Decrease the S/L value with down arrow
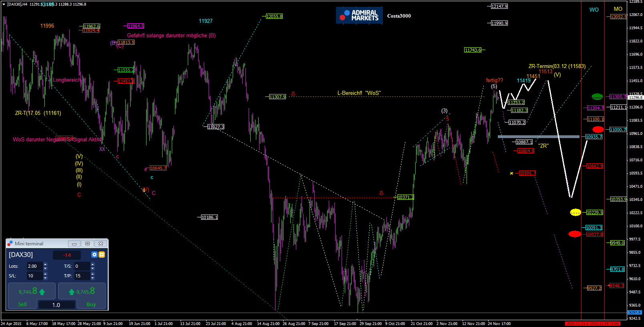The image size is (644, 327). 45,278
